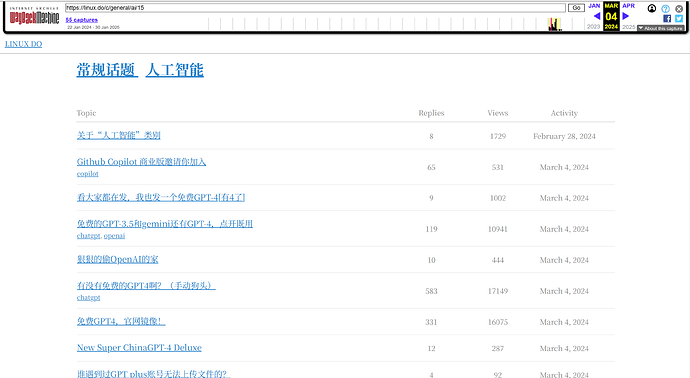Click the Activity column header
This screenshot has width=690, height=378.
[x=564, y=113]
